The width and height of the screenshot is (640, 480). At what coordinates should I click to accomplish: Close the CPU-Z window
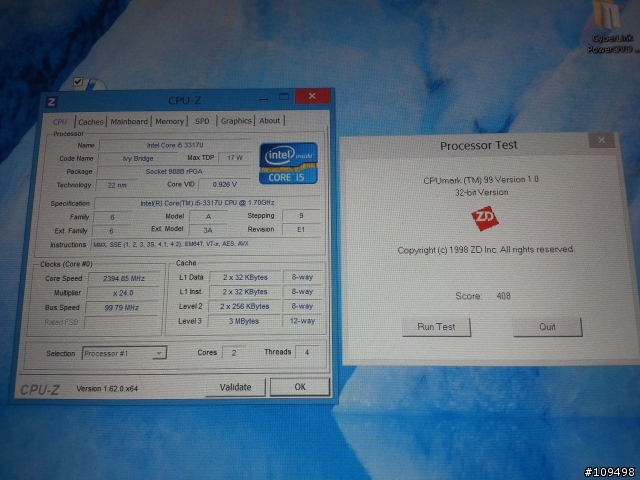[312, 96]
